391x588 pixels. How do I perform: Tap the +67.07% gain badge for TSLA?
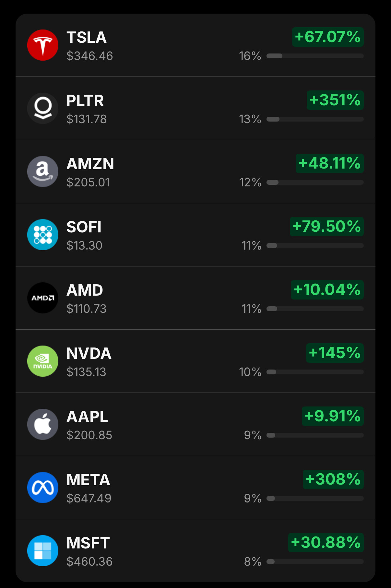coord(328,37)
